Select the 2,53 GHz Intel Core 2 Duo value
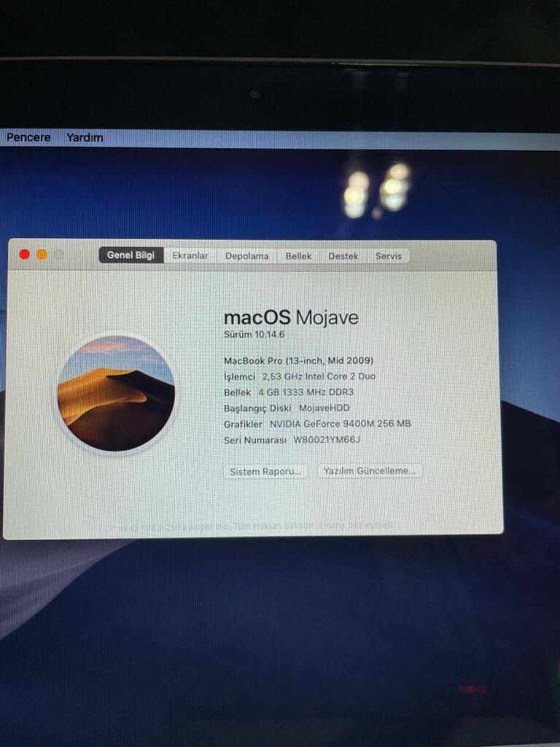The height and width of the screenshot is (747, 560). pyautogui.click(x=319, y=376)
